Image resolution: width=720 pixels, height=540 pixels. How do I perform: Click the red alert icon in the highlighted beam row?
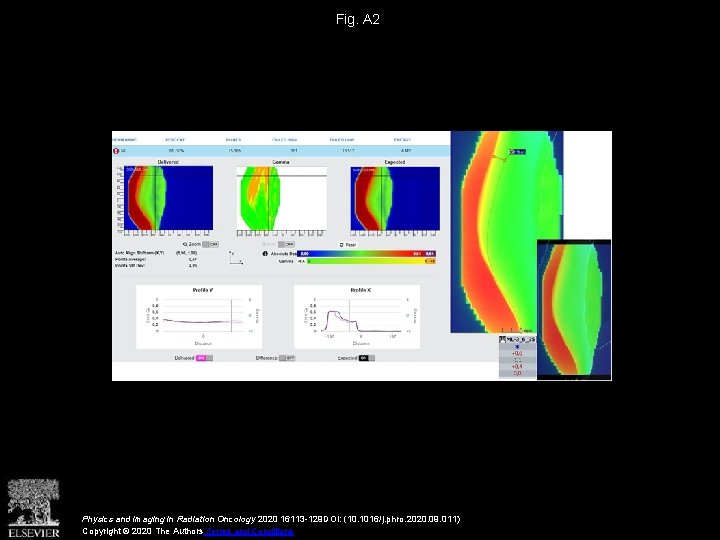pyautogui.click(x=116, y=151)
